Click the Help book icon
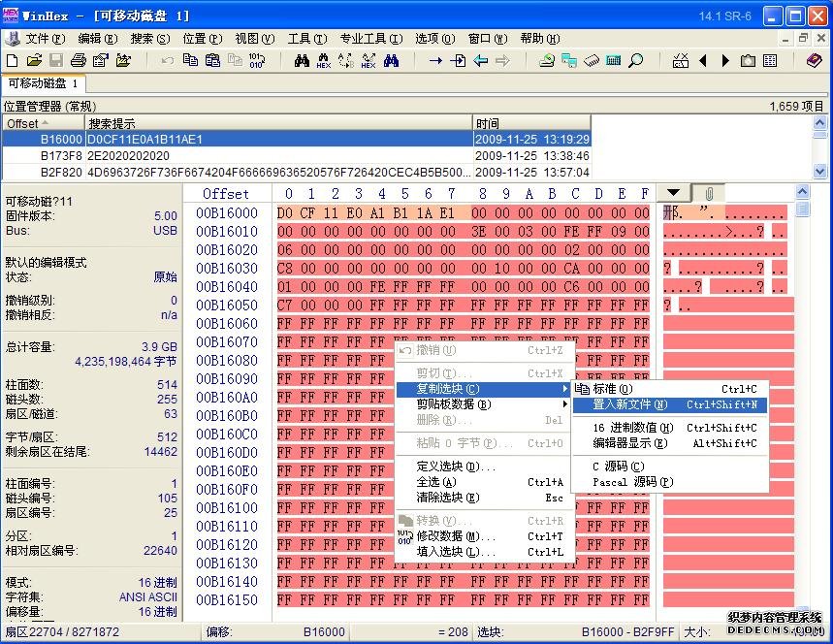833x644 pixels. click(814, 60)
